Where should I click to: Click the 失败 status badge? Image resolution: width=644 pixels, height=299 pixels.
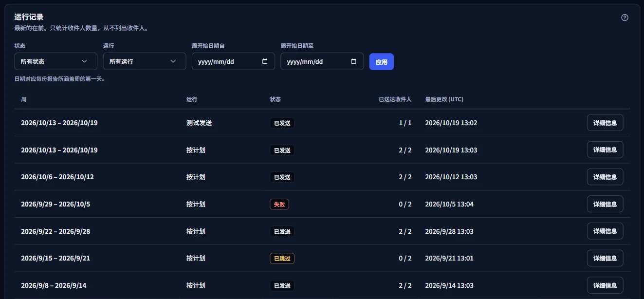click(x=279, y=205)
